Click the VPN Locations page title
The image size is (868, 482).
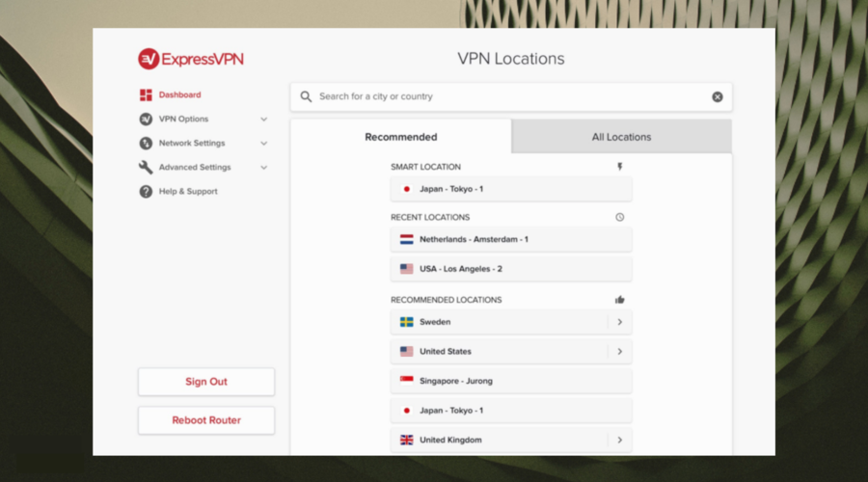(510, 59)
